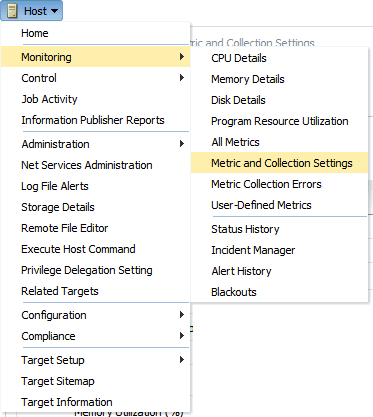Expand the Target Setup submenu arrow

[182, 360]
